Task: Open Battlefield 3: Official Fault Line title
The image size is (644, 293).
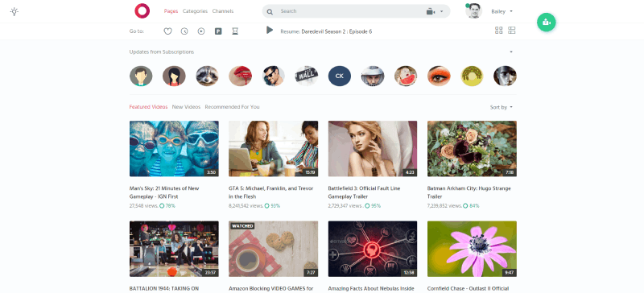Action: pos(365,192)
